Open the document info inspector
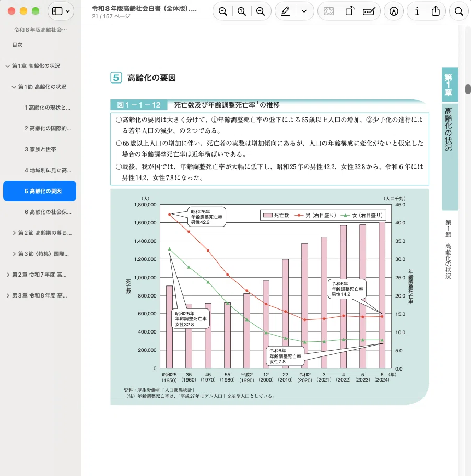This screenshot has width=471, height=476. pyautogui.click(x=417, y=11)
